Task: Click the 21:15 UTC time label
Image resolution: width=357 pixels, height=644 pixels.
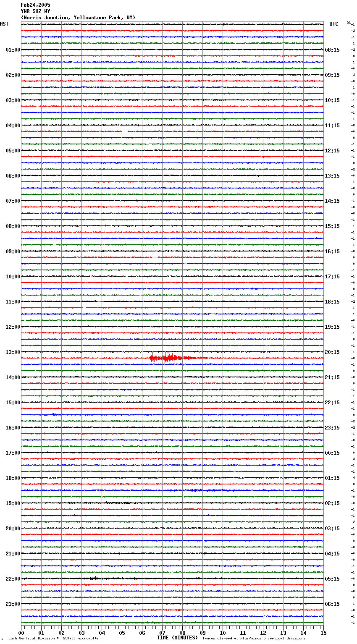Action: (x=332, y=377)
